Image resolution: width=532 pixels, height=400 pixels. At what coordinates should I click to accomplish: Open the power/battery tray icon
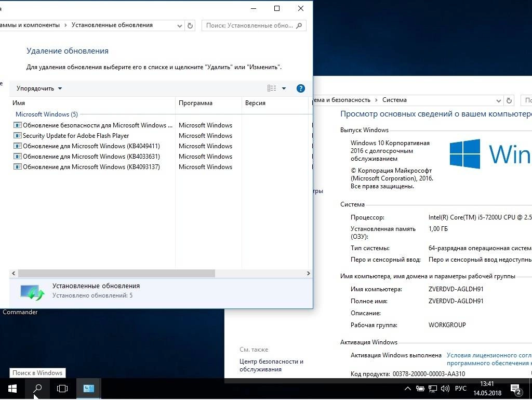point(420,389)
